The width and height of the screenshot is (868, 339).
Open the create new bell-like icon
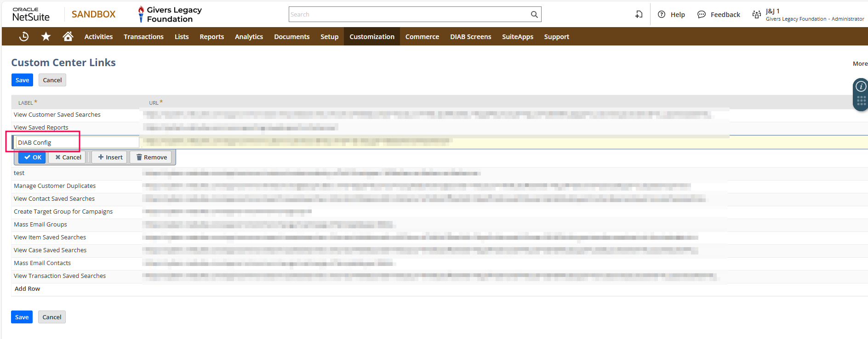pyautogui.click(x=639, y=15)
